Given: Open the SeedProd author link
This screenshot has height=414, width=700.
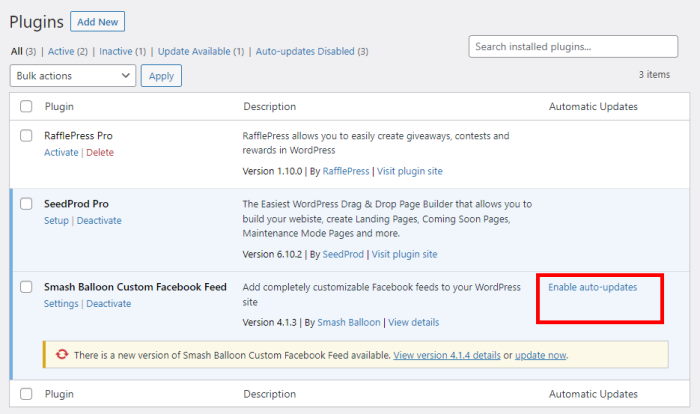Looking at the screenshot, I should coord(343,254).
